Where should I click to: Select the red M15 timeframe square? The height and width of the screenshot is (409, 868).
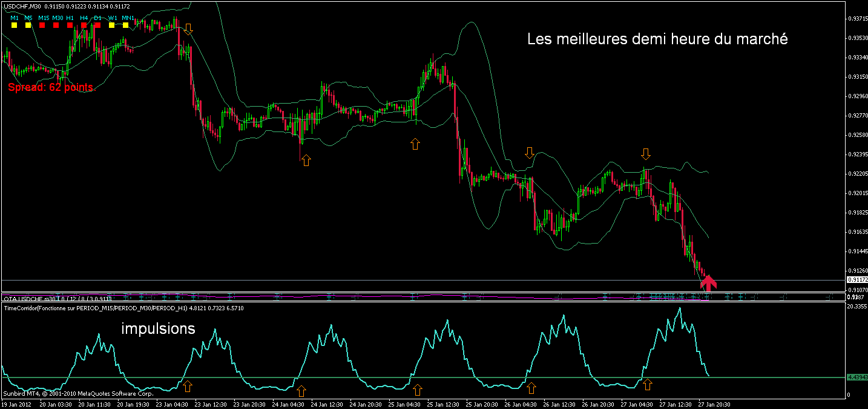[x=44, y=25]
